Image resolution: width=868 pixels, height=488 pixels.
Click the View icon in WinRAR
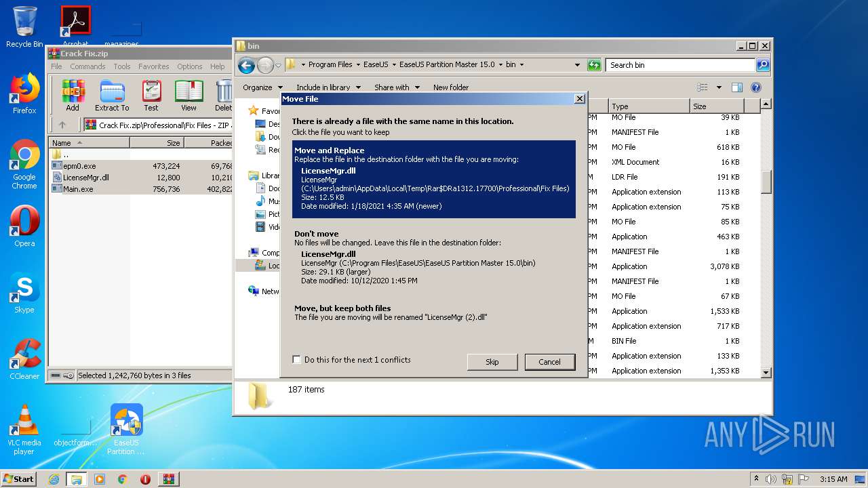click(189, 95)
